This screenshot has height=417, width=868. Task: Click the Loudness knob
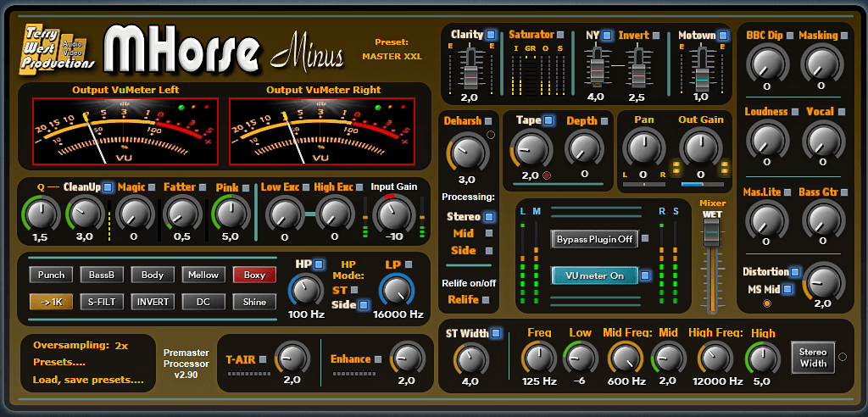767,140
